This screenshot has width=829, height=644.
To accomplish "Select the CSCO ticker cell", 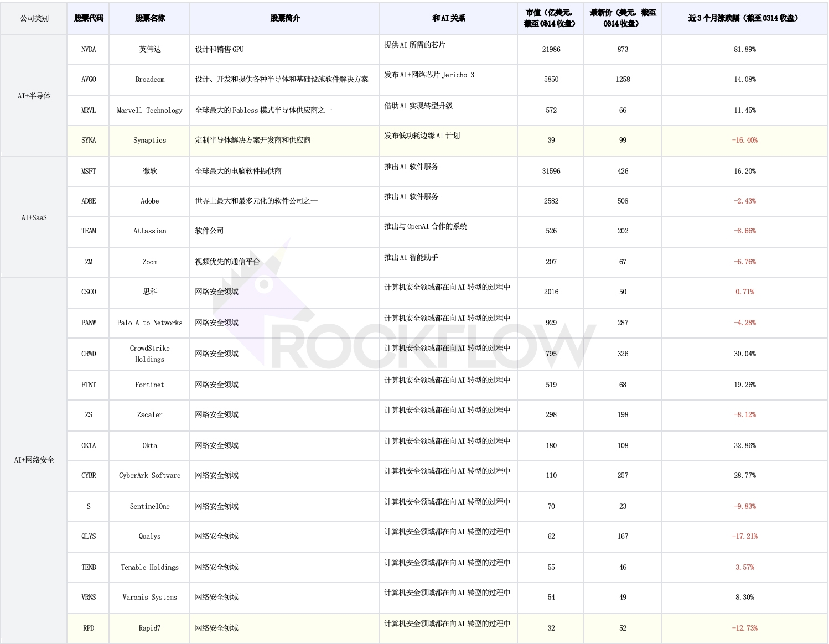I will (x=89, y=292).
